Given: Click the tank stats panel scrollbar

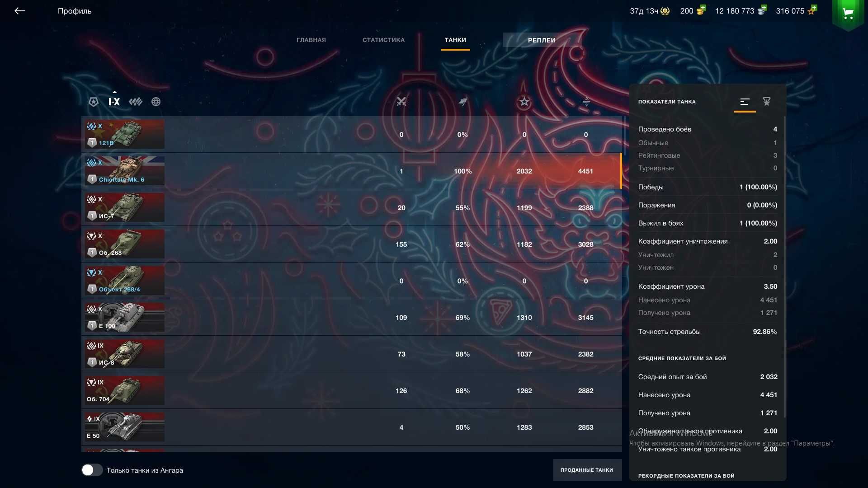Looking at the screenshot, I should click(785, 267).
